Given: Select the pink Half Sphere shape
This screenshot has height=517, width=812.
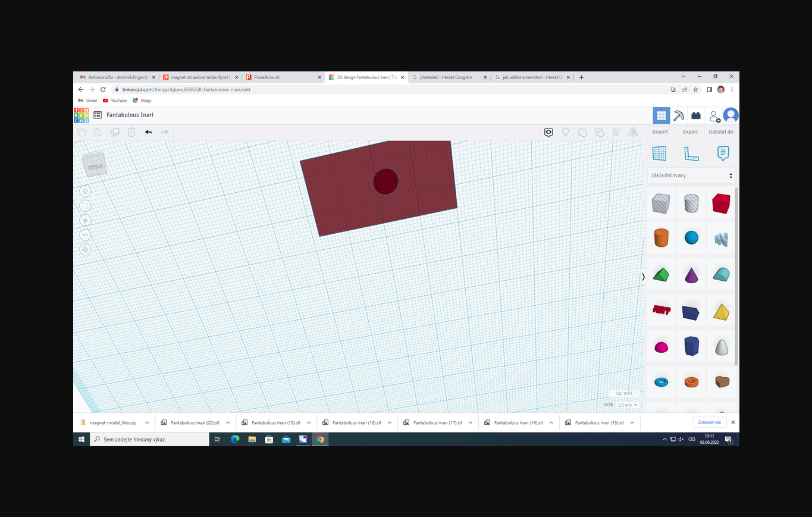Looking at the screenshot, I should [661, 347].
